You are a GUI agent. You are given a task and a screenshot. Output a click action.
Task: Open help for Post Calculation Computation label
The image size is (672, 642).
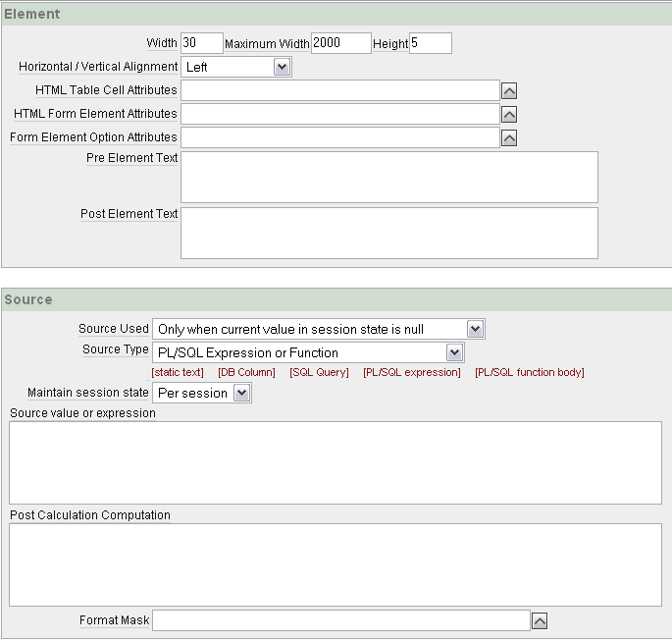[x=90, y=515]
